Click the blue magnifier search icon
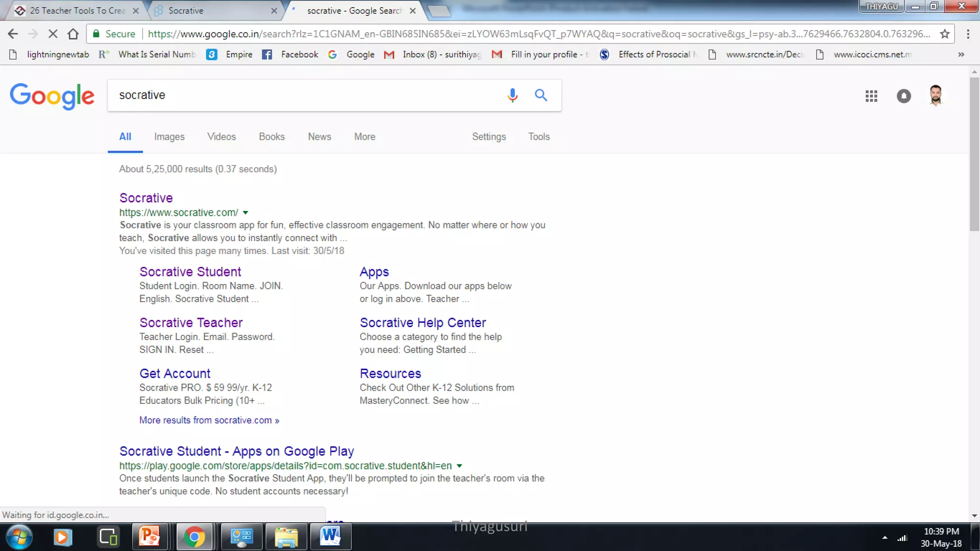This screenshot has height=551, width=980. click(541, 95)
